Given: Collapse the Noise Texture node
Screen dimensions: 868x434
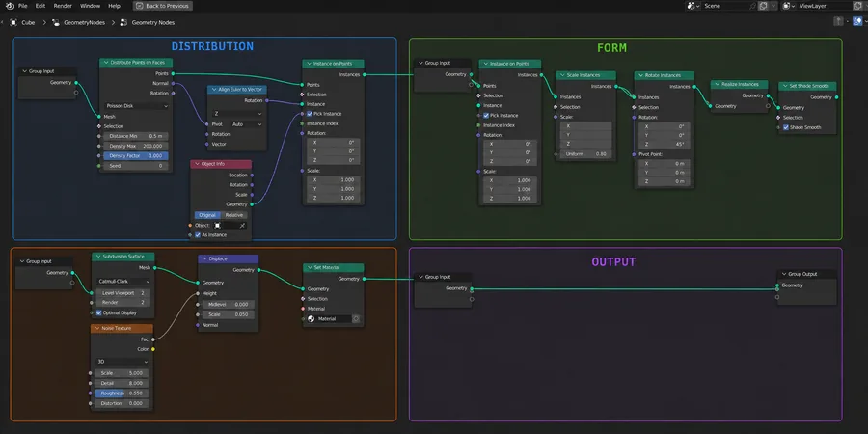Looking at the screenshot, I should point(96,328).
